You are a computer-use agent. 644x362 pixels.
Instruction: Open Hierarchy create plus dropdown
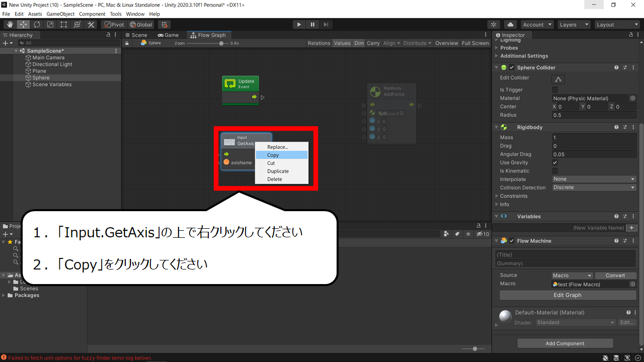pyautogui.click(x=7, y=43)
